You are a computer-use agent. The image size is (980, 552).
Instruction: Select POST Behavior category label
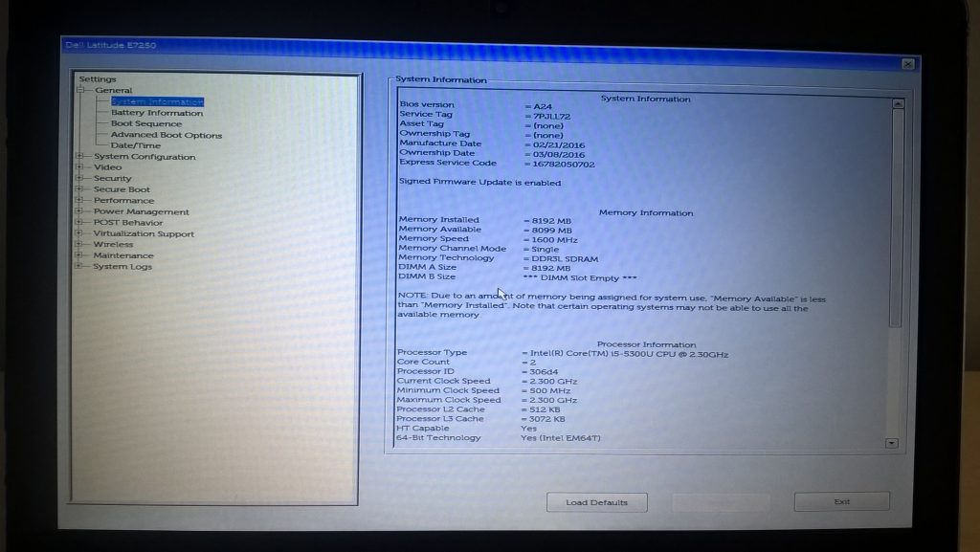tap(128, 222)
